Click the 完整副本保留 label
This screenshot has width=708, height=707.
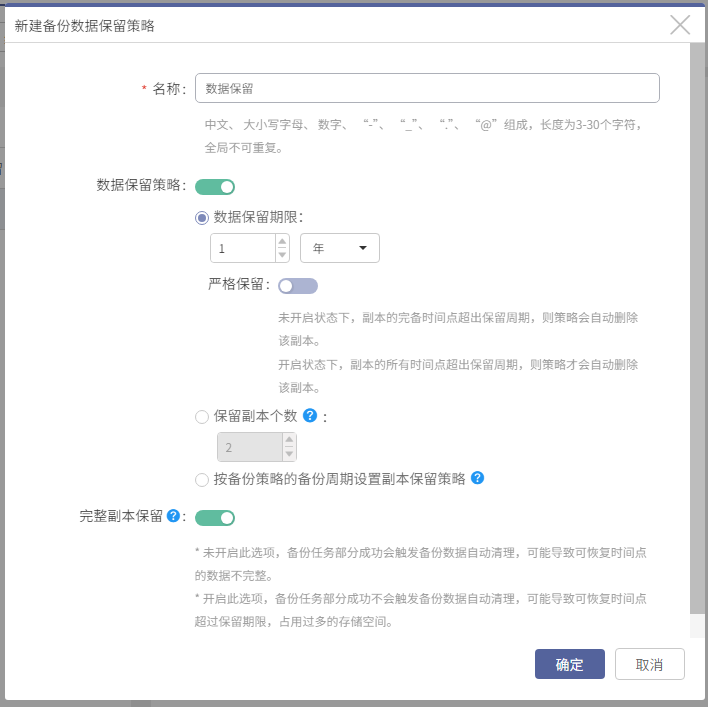tap(121, 516)
